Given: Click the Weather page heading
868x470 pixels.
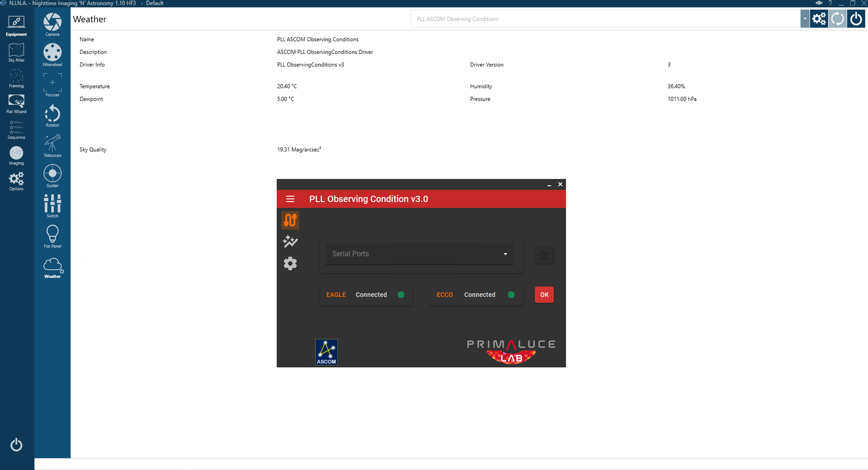Looking at the screenshot, I should (90, 19).
